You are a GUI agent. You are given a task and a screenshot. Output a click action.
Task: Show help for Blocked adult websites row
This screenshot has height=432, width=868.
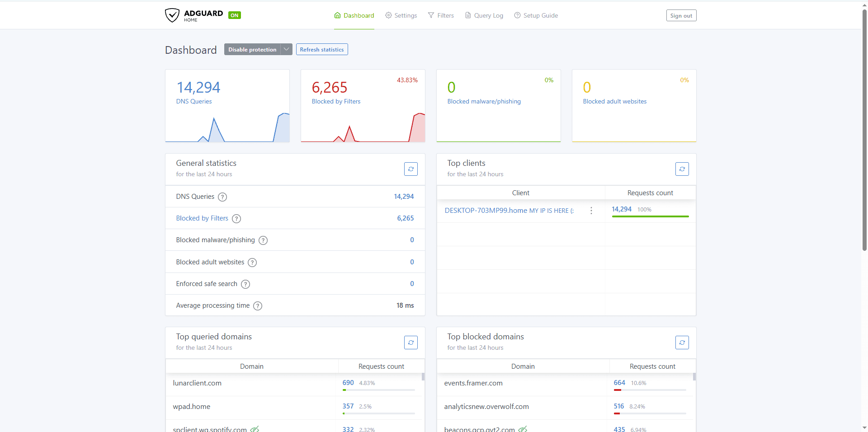pos(252,263)
